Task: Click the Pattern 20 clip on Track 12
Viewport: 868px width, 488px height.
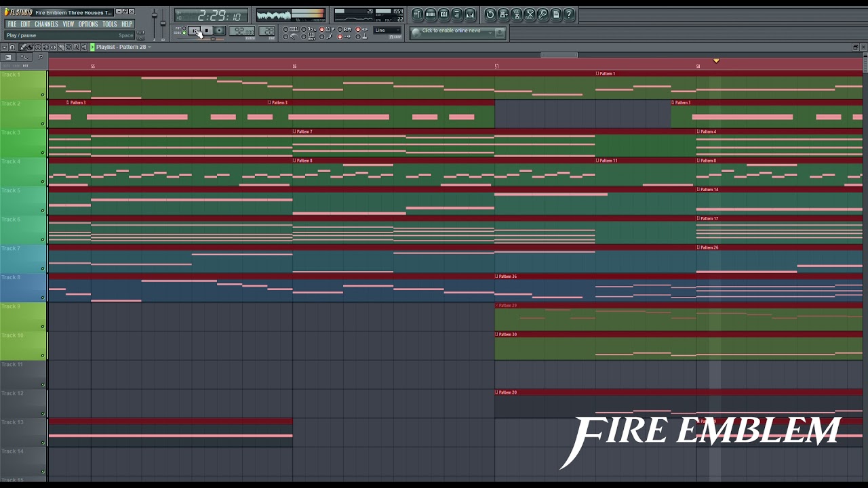Action: [678, 404]
